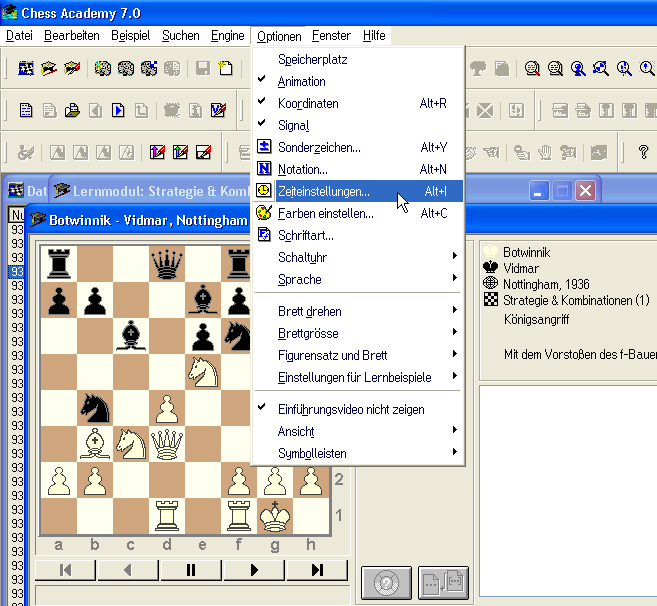This screenshot has width=657, height=606.
Task: Click magnifier icon with red text lines
Action: [532, 68]
